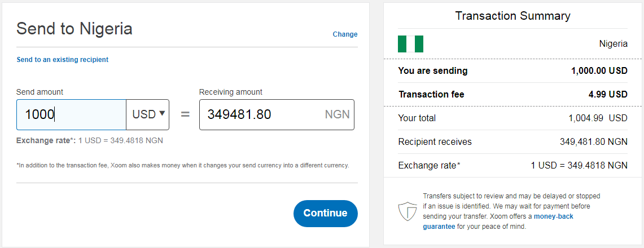
Task: Click the Transaction Summary heading
Action: coord(512,16)
